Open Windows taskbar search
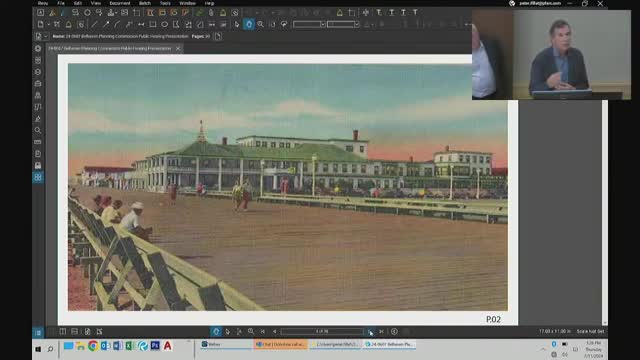The image size is (640, 360). pos(50,349)
